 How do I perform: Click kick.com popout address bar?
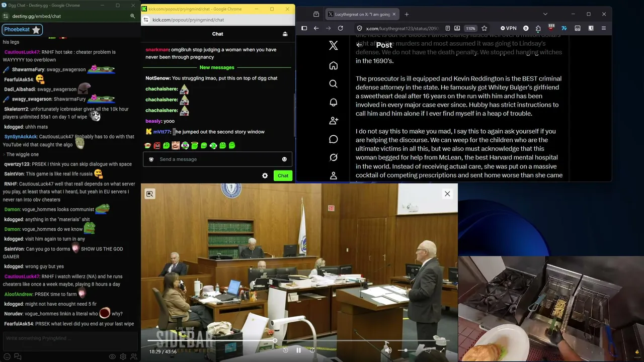pos(188,20)
